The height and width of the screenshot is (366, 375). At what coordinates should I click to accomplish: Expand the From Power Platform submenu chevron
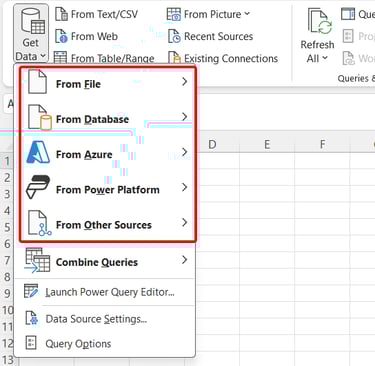[185, 187]
